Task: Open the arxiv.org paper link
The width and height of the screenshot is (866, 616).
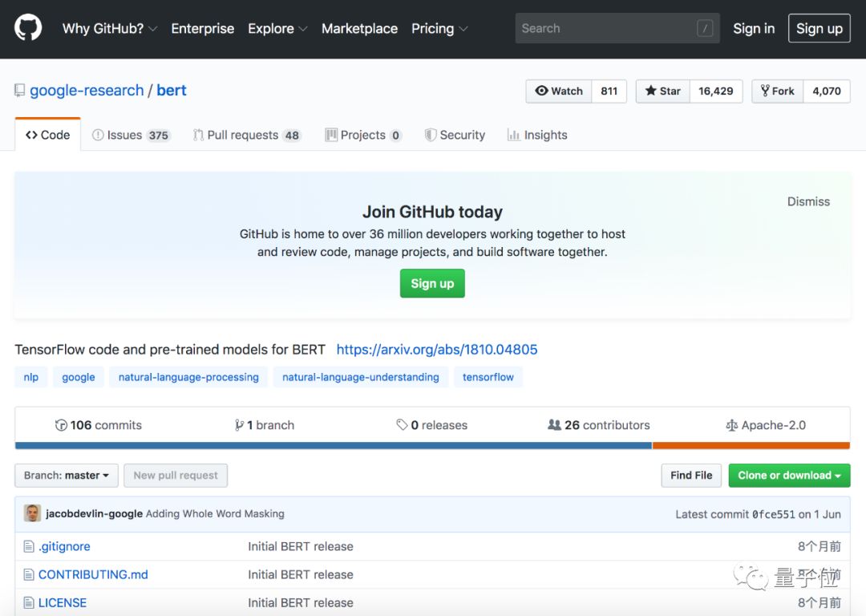Action: pyautogui.click(x=437, y=350)
